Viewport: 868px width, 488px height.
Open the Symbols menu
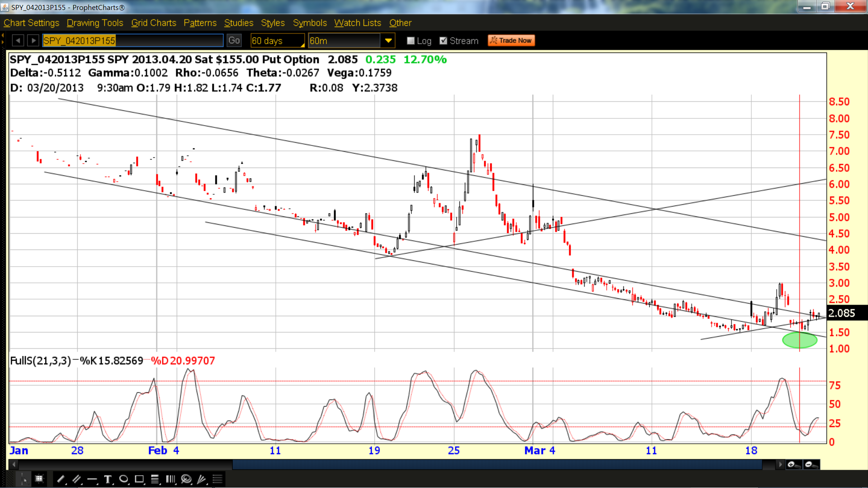point(310,23)
